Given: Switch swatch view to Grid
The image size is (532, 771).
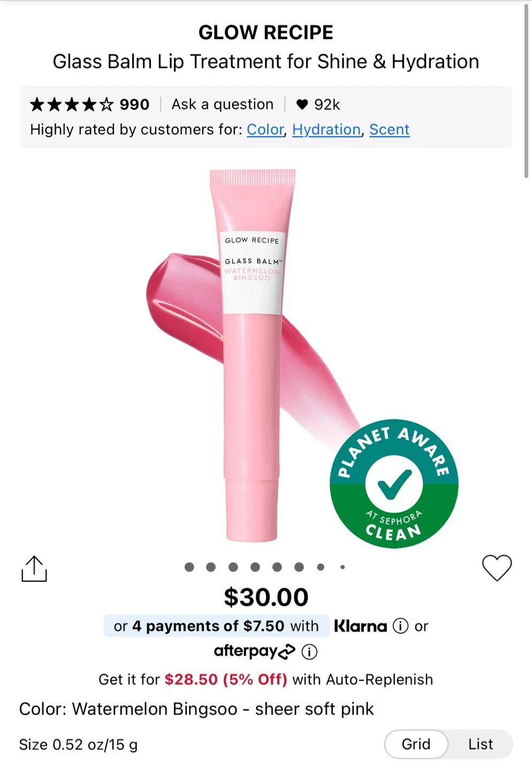Looking at the screenshot, I should pos(416,744).
